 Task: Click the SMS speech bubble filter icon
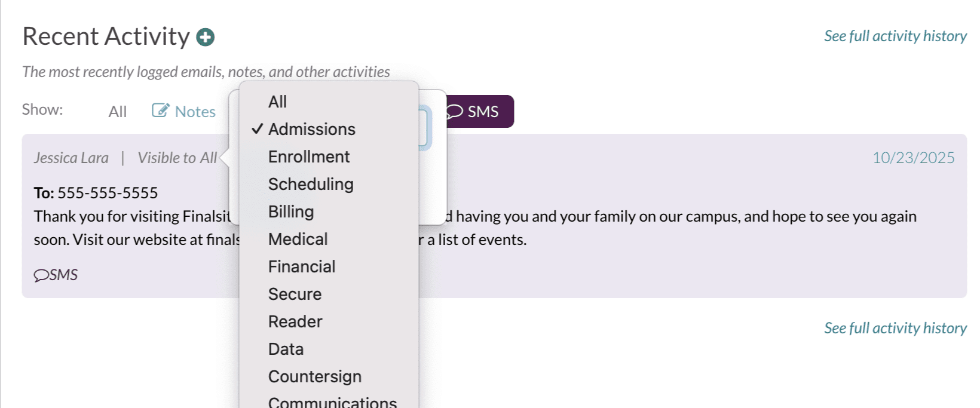(455, 111)
